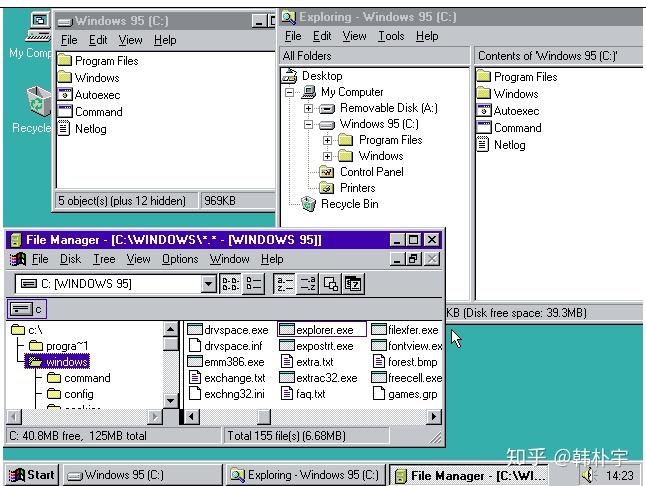Click sort by date toolbar icon
Image resolution: width=646 pixels, height=486 pixels.
click(x=353, y=284)
